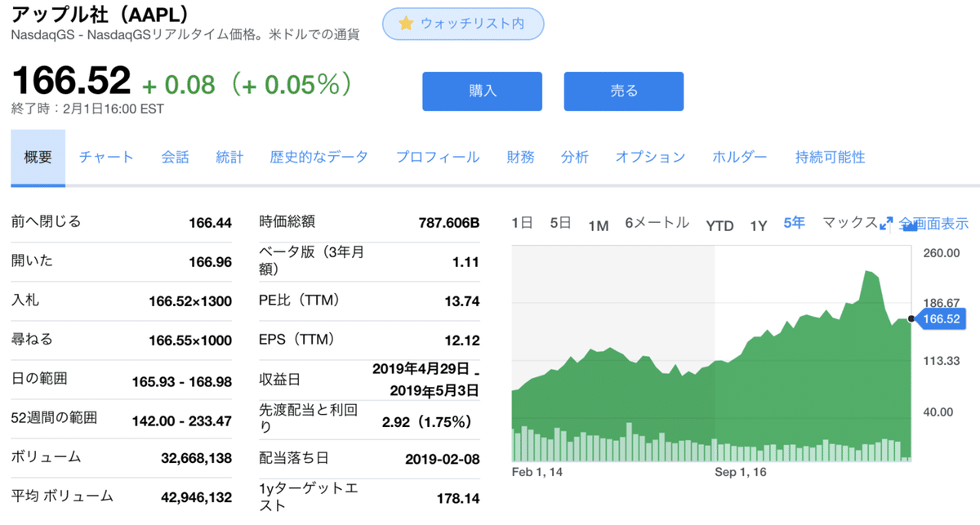The height and width of the screenshot is (525, 980).
Task: Click the PE比 (TTM) value 13.74
Action: click(x=461, y=301)
